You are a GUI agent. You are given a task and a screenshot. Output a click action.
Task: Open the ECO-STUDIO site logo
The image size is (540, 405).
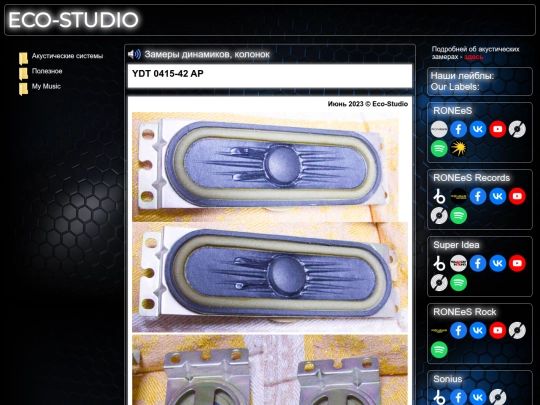(x=73, y=20)
